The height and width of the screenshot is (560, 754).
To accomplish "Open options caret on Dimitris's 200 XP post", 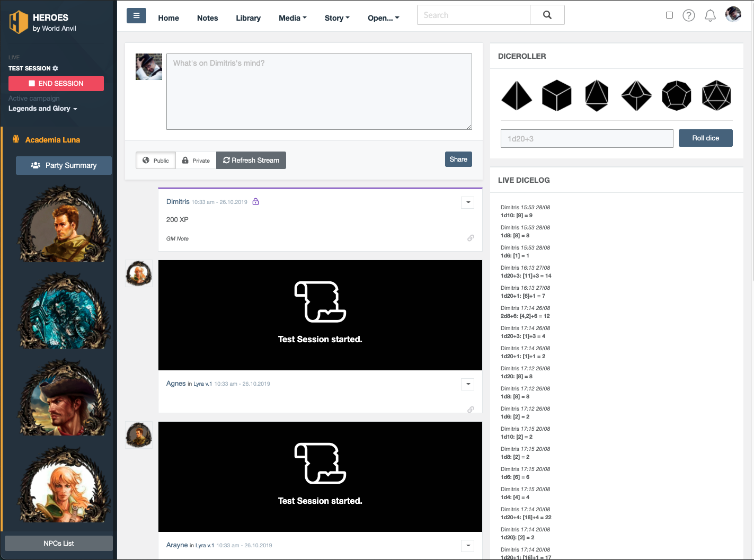I will pyautogui.click(x=467, y=202).
